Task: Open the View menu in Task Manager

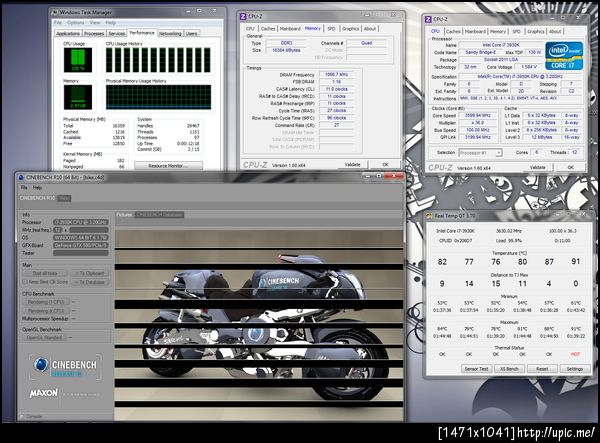Action: [95, 23]
